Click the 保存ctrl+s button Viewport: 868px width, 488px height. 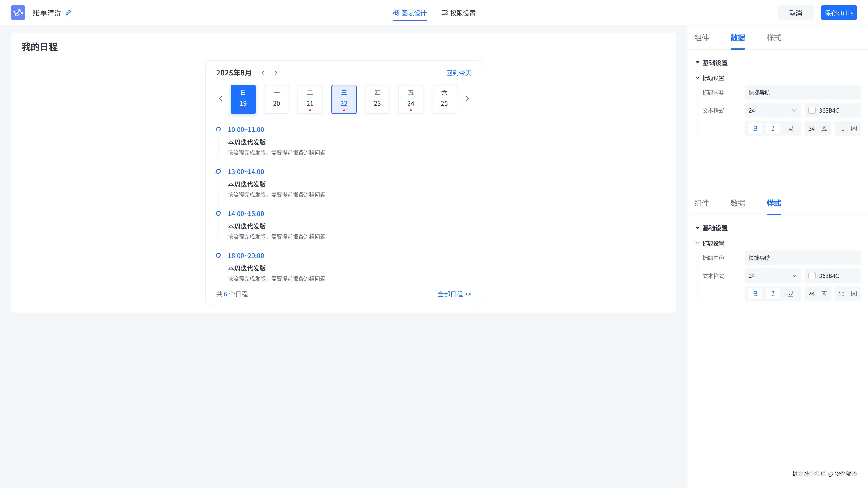[x=839, y=13]
